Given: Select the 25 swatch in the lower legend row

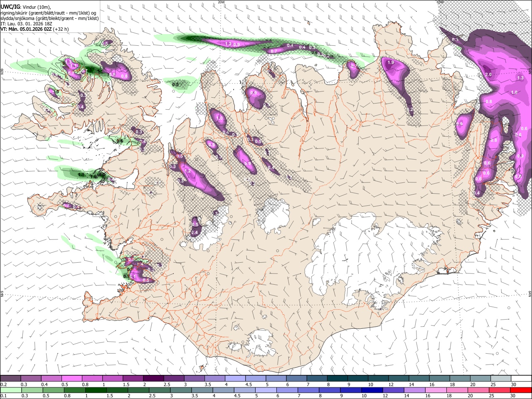Looking at the screenshot, I should click(x=500, y=390).
